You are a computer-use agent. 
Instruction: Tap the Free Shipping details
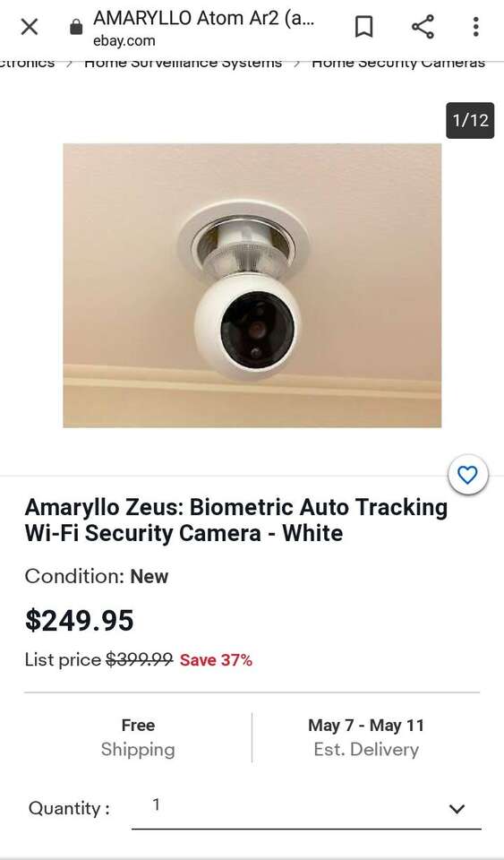tap(138, 737)
